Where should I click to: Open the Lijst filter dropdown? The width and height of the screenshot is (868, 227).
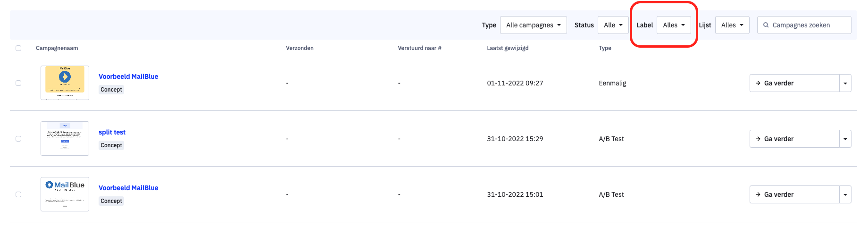(732, 25)
